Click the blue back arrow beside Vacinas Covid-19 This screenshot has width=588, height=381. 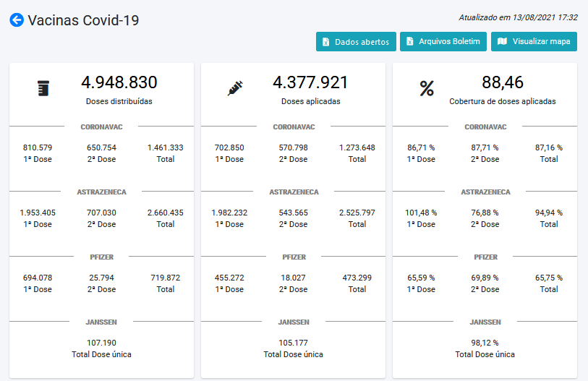click(17, 20)
